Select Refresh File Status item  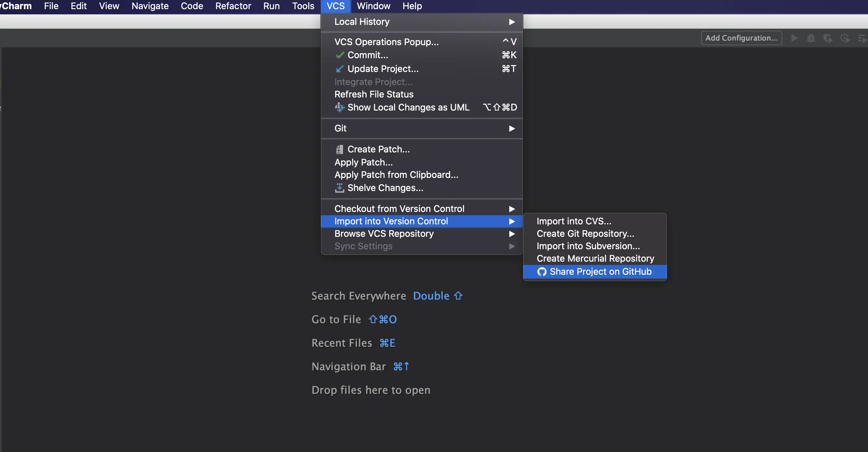pos(374,94)
